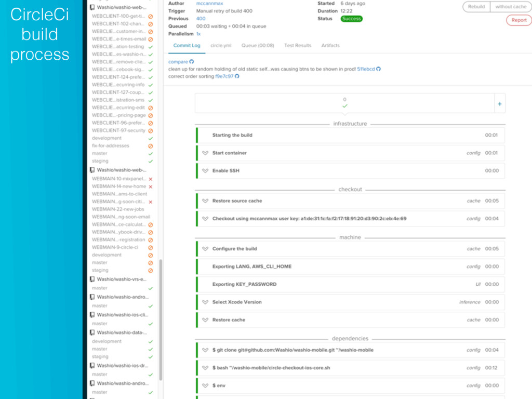The height and width of the screenshot is (399, 532).
Task: Expand the Enable SSH step
Action: 205,170
